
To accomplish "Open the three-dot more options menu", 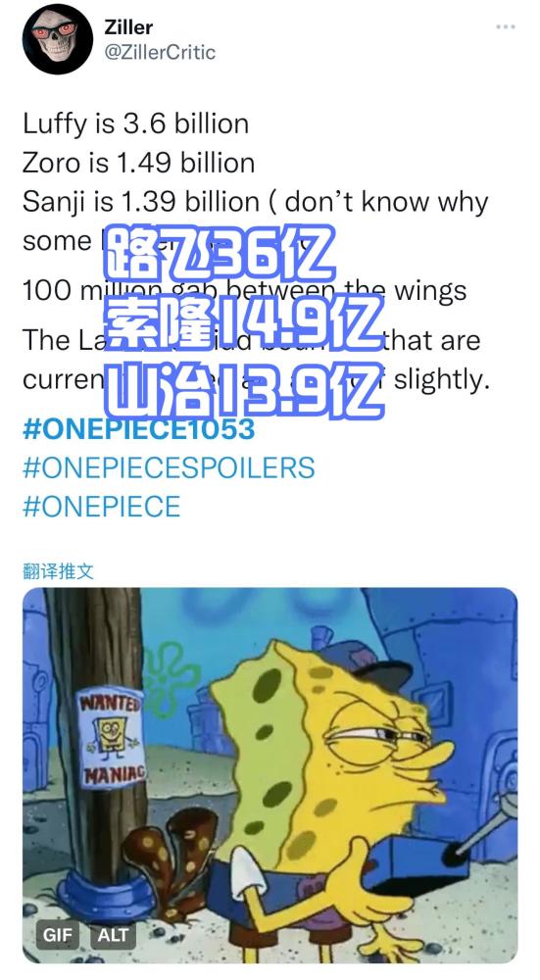I will pos(505,26).
